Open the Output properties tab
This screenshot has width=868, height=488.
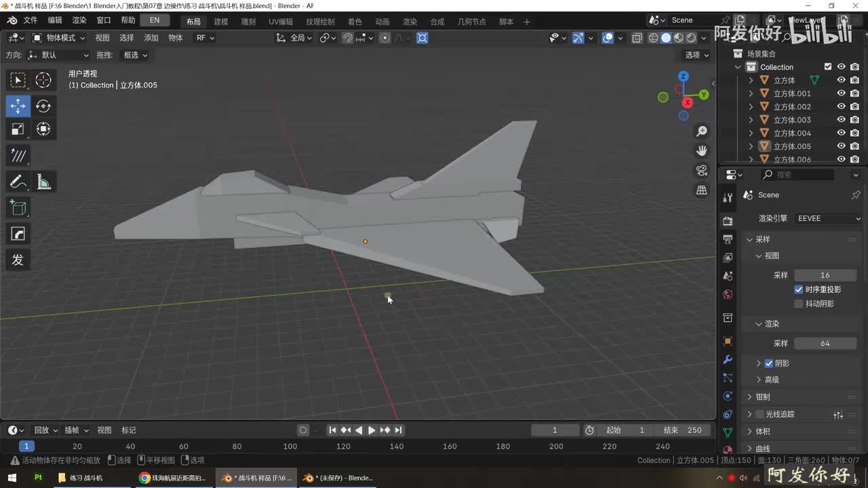[728, 239]
